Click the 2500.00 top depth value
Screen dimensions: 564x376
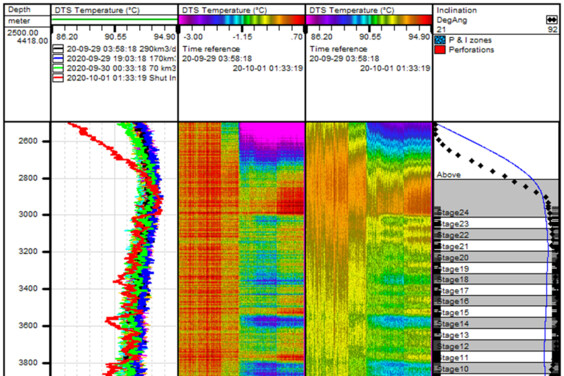click(x=23, y=33)
